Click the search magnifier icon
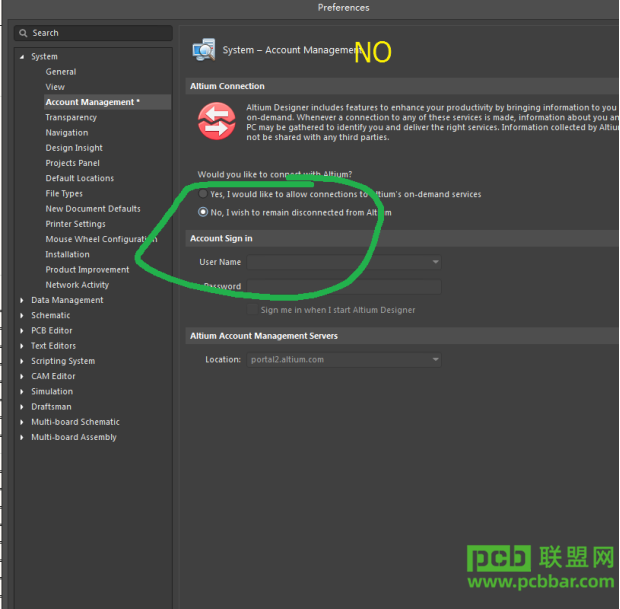This screenshot has width=620, height=609. (x=23, y=33)
